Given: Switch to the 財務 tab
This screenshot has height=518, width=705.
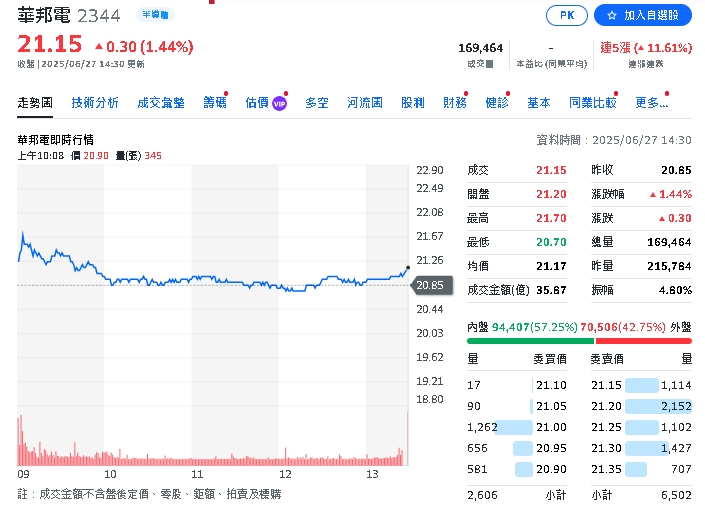Looking at the screenshot, I should [455, 103].
